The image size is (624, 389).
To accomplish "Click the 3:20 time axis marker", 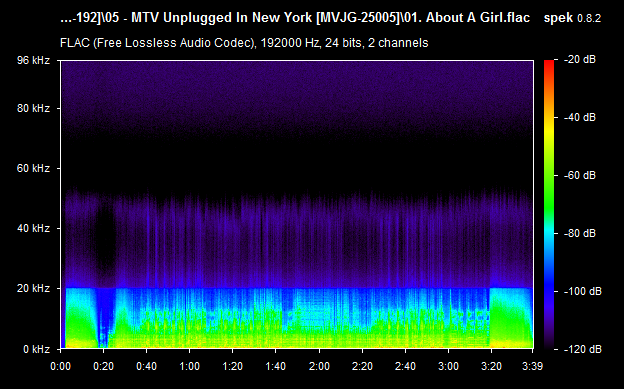I will (x=491, y=366).
